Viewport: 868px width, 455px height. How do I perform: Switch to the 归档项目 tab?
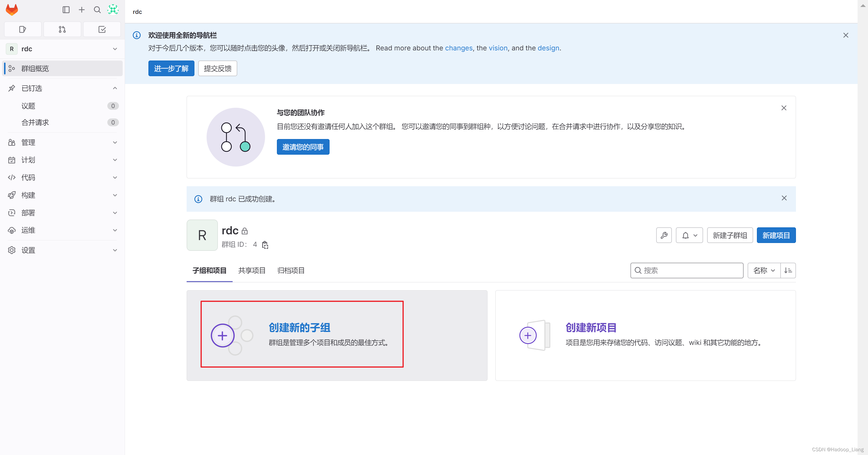291,271
